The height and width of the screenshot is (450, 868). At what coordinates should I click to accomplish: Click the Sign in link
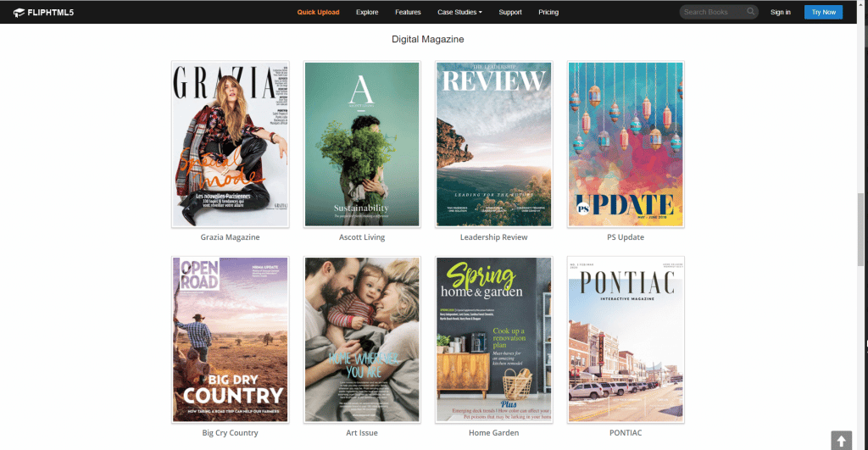[781, 12]
